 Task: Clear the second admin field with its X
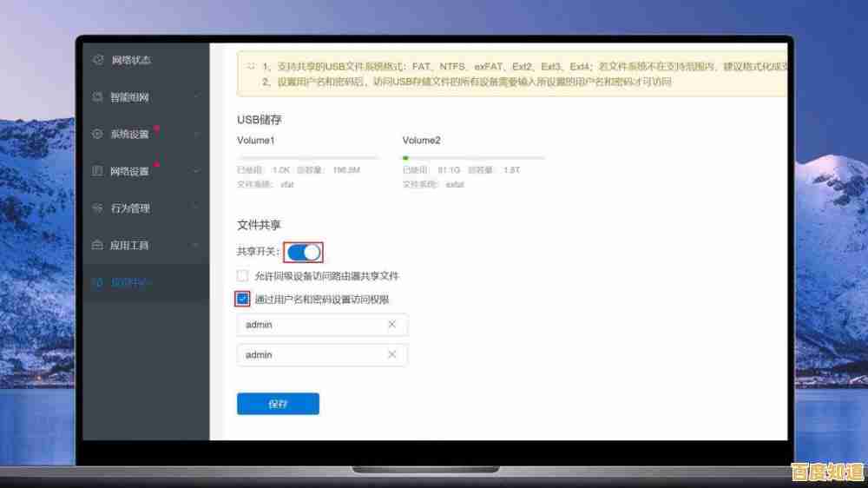(x=392, y=354)
